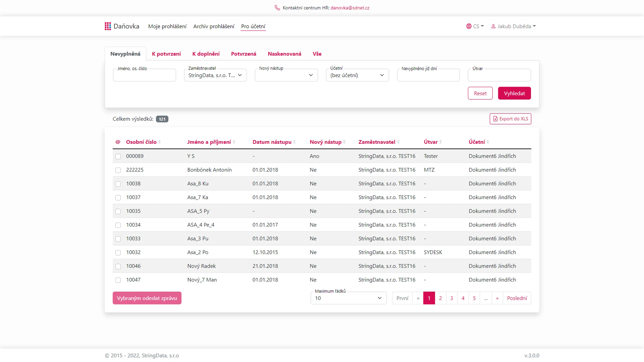Sort by Zaměstnavatel column arrows
This screenshot has height=362, width=644.
coord(398,142)
